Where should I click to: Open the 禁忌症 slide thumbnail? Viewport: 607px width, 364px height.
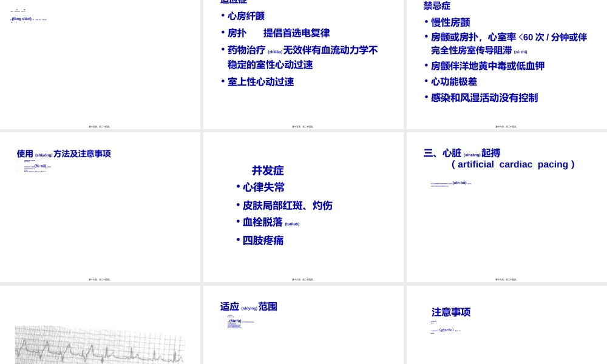pos(507,64)
